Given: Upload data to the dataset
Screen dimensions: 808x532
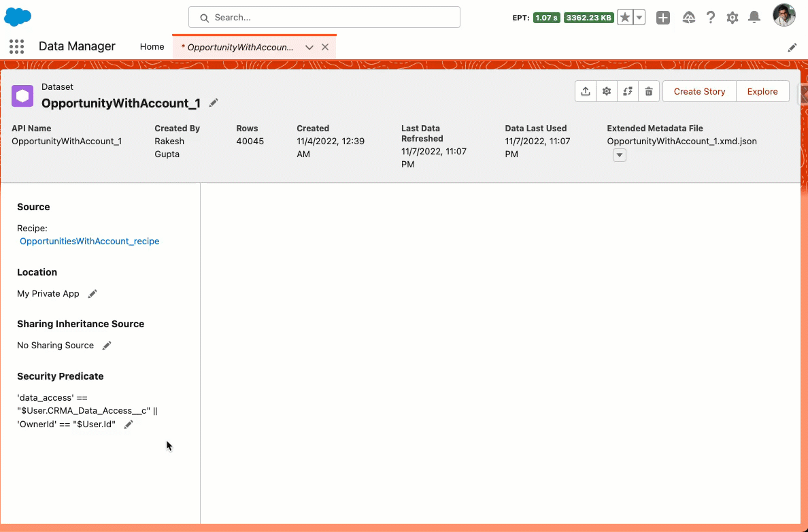Looking at the screenshot, I should click(x=586, y=90).
